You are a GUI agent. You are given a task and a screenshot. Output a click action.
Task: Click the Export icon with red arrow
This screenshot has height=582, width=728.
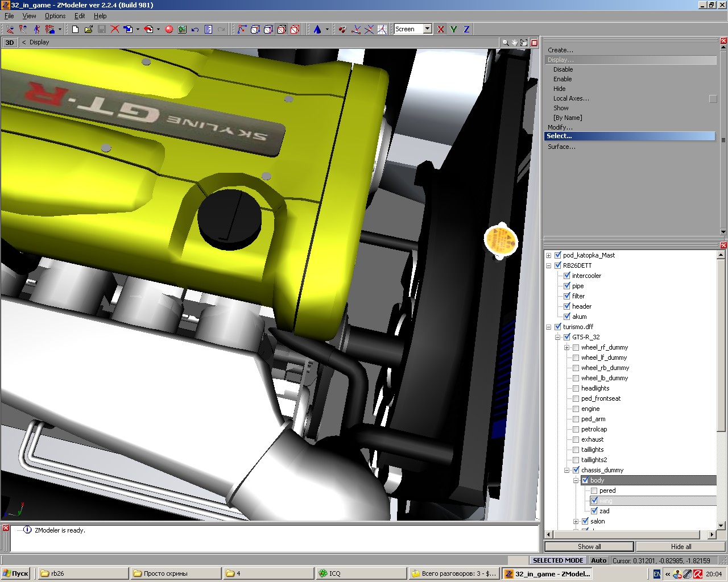click(x=148, y=29)
